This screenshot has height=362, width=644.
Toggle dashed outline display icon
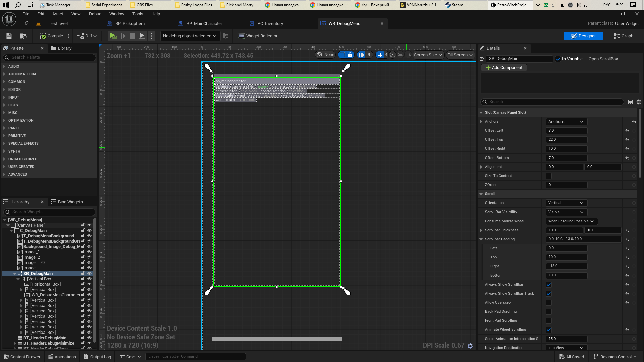pyautogui.click(x=342, y=55)
